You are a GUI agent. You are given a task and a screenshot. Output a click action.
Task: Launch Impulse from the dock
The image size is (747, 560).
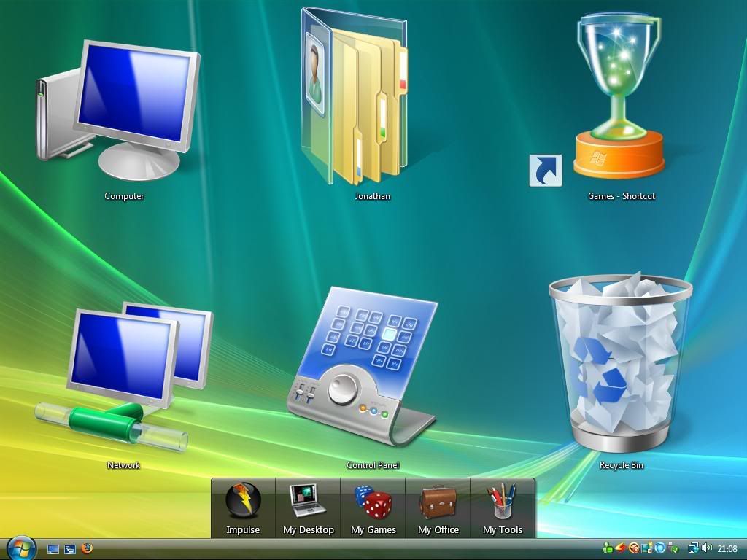coord(243,508)
